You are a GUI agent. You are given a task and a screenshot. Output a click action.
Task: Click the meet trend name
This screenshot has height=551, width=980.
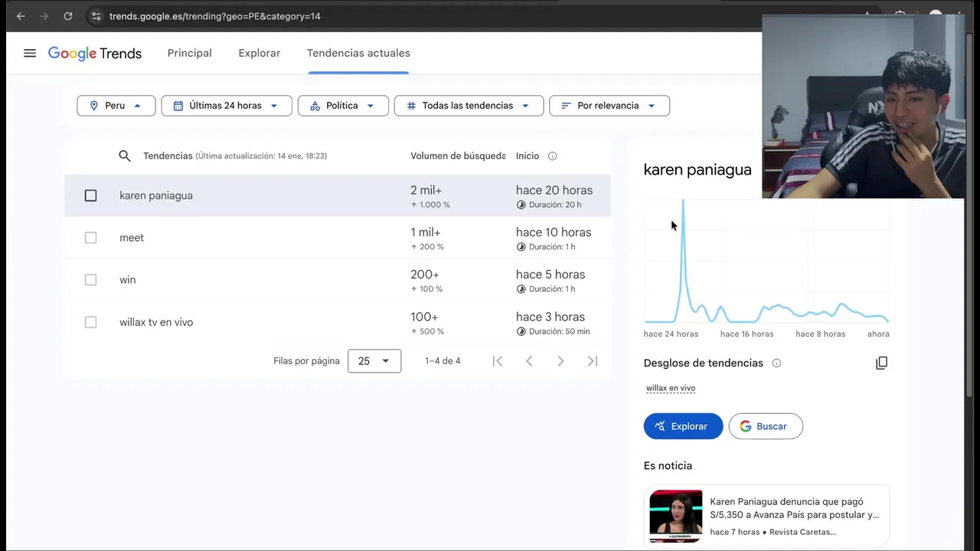(132, 238)
